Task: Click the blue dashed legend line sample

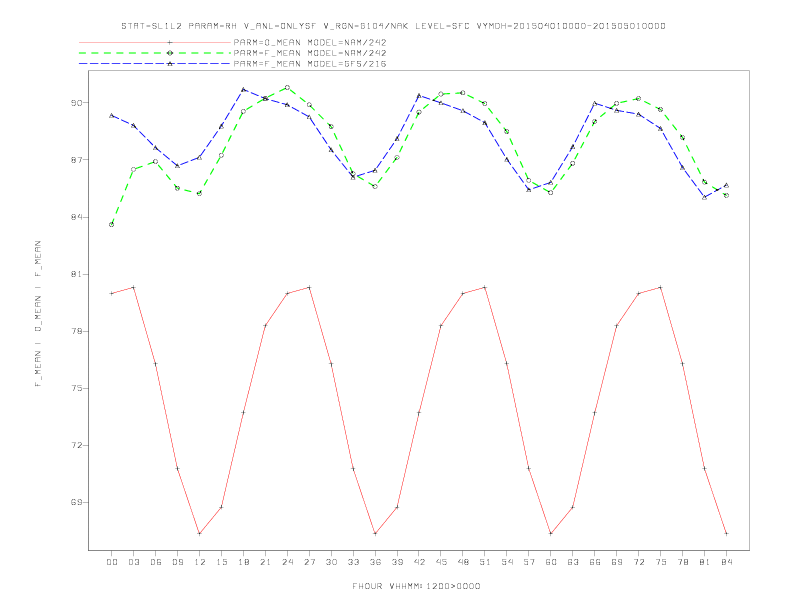Action: click(x=155, y=64)
